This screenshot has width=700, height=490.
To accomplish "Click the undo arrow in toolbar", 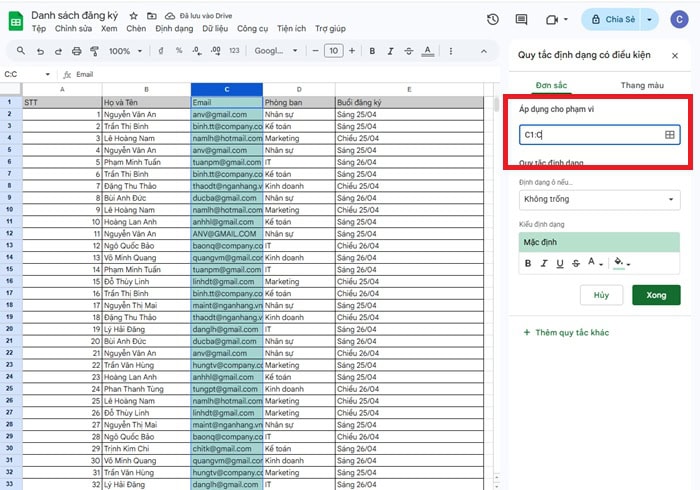I will (39, 51).
